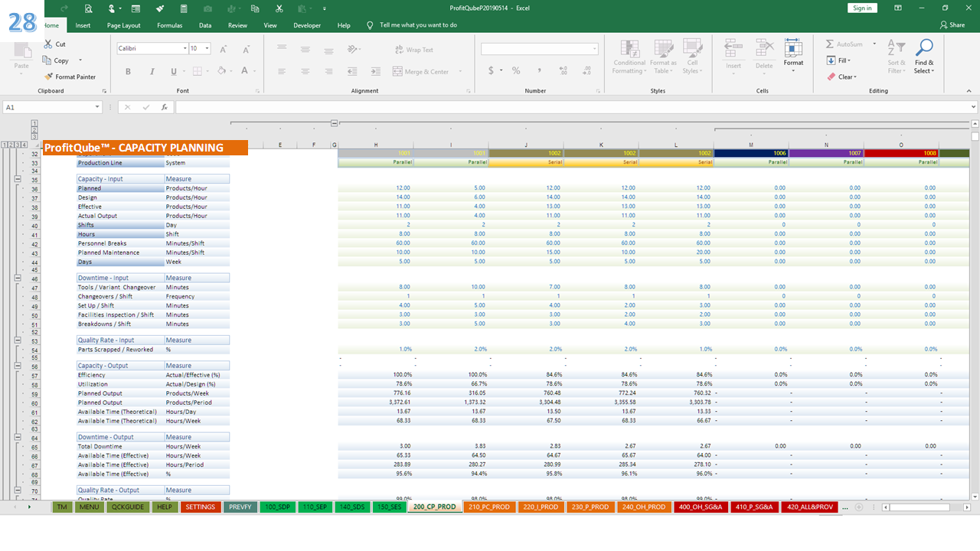Open the Borders dropdown arrow
Viewport: 980px width, 551px height.
click(x=207, y=71)
